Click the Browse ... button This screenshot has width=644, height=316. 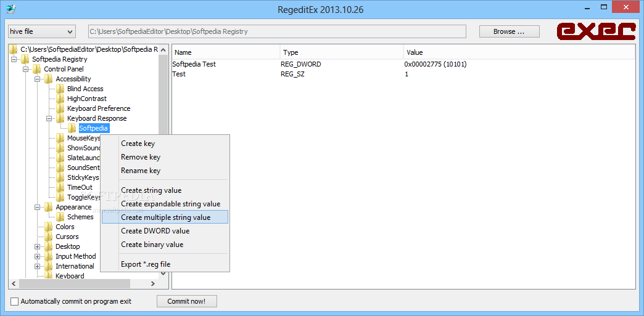click(510, 31)
